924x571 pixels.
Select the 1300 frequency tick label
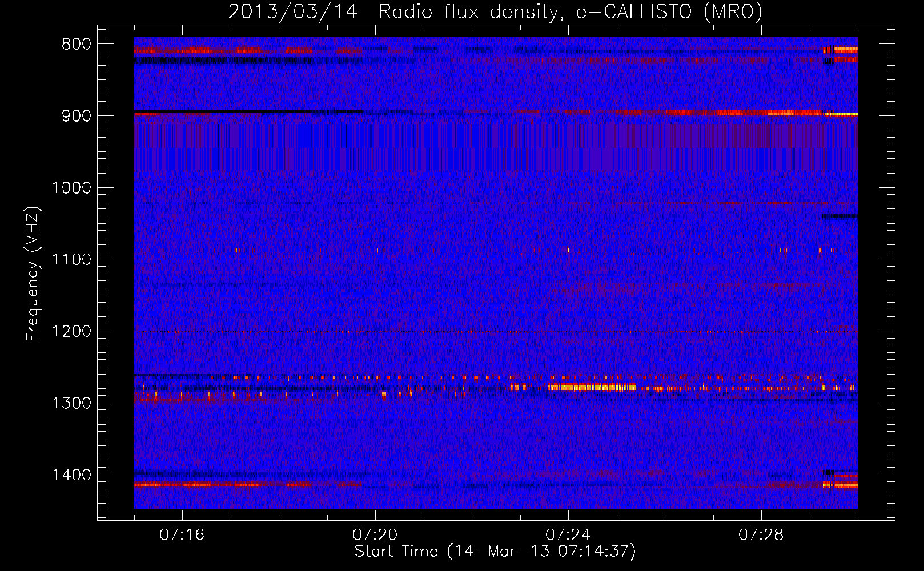click(x=71, y=404)
